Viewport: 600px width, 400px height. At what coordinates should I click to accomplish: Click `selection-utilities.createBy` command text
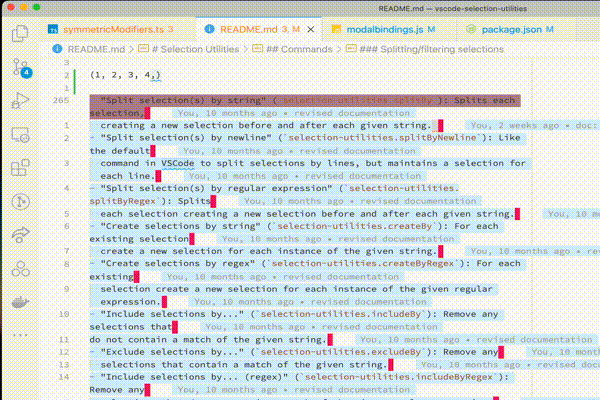355,226
